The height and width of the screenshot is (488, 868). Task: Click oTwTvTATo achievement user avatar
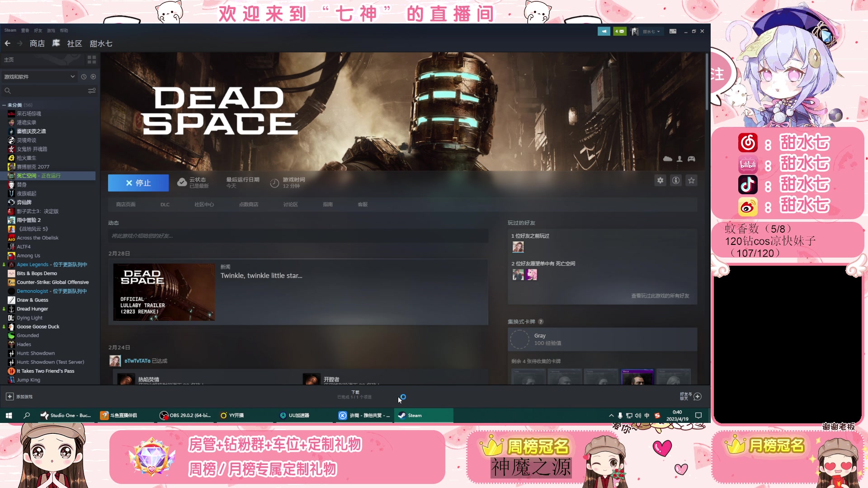[x=115, y=361]
